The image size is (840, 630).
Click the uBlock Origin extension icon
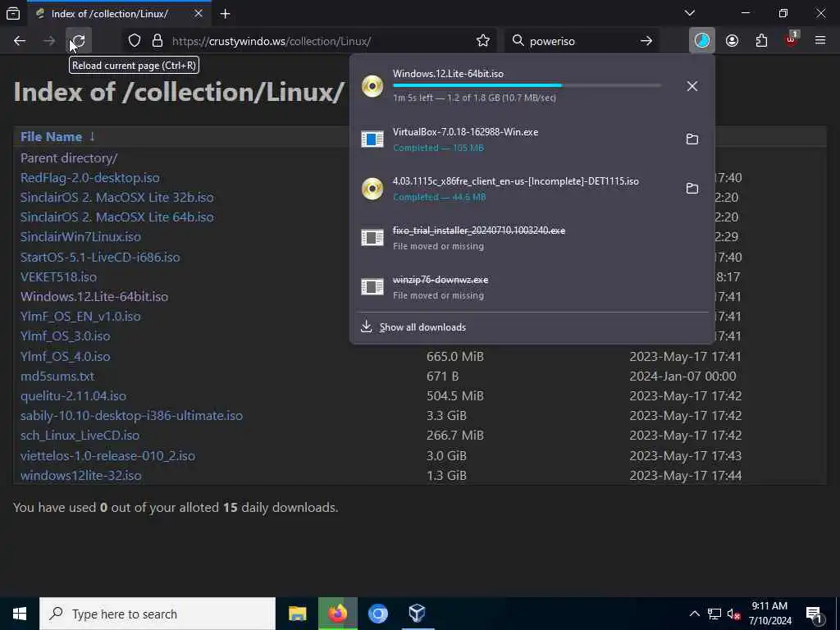pos(791,41)
